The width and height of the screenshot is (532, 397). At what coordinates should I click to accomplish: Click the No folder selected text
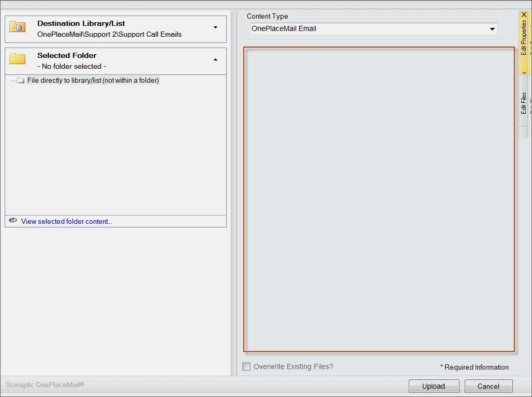[71, 67]
